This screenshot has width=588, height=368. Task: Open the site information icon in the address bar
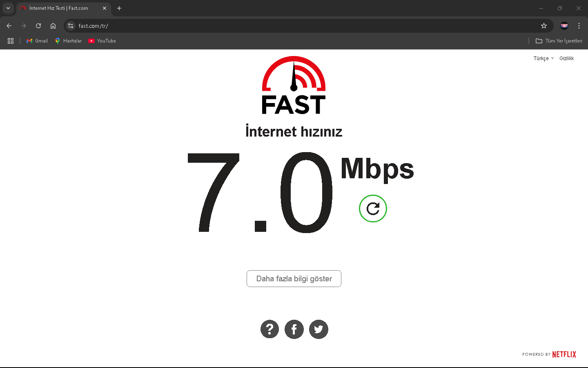point(71,26)
